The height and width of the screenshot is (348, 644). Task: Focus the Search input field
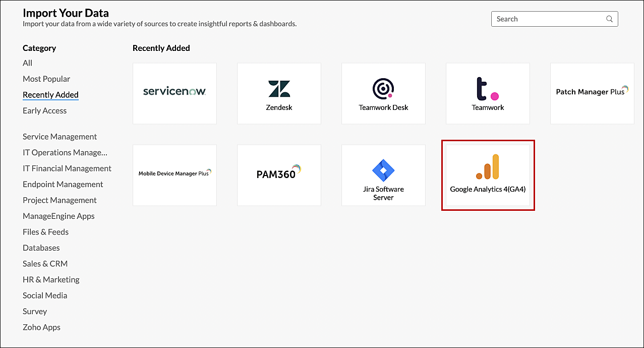pos(554,19)
